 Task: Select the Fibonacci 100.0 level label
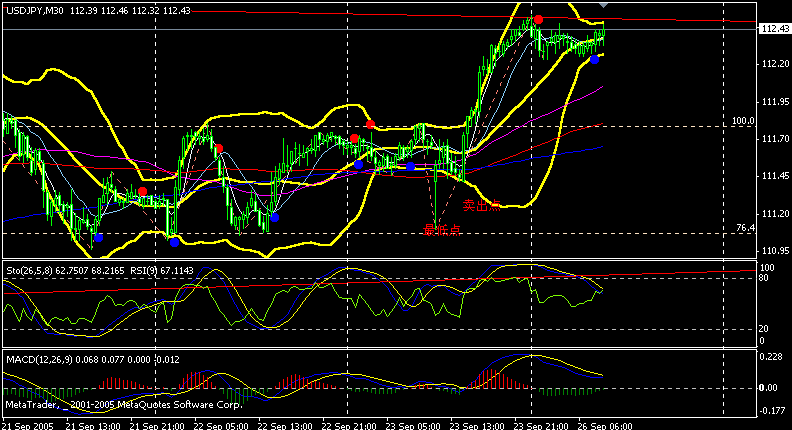click(x=743, y=121)
